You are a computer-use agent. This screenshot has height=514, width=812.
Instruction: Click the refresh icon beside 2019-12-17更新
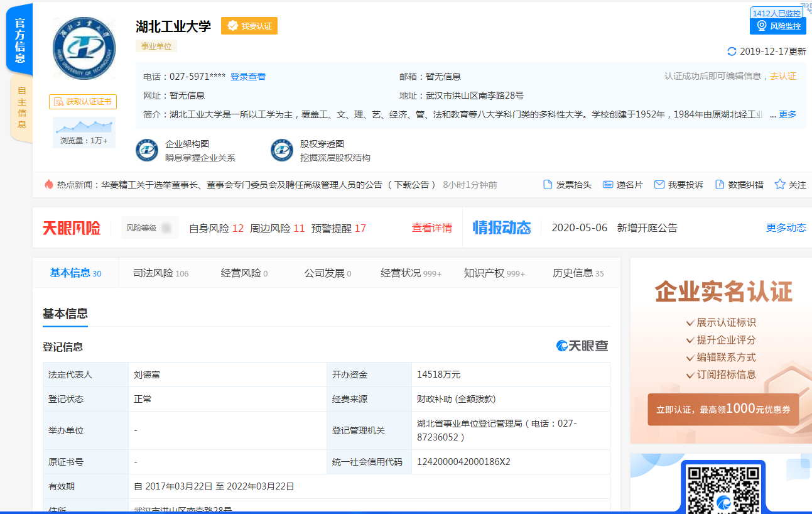(732, 52)
